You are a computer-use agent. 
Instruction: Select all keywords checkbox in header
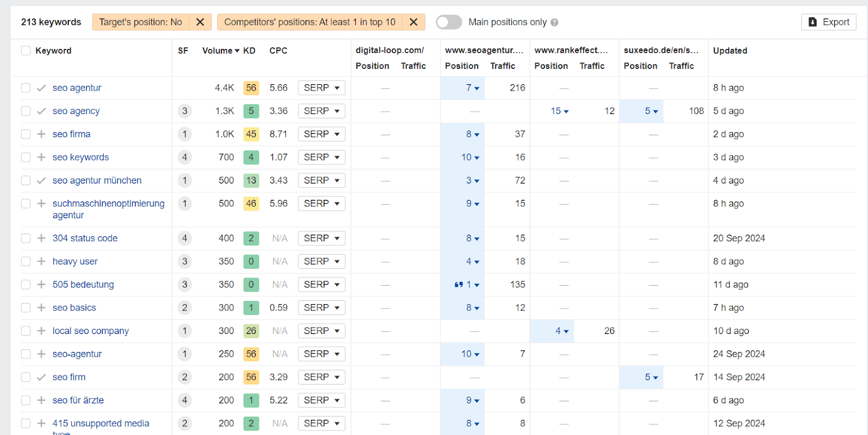[25, 51]
